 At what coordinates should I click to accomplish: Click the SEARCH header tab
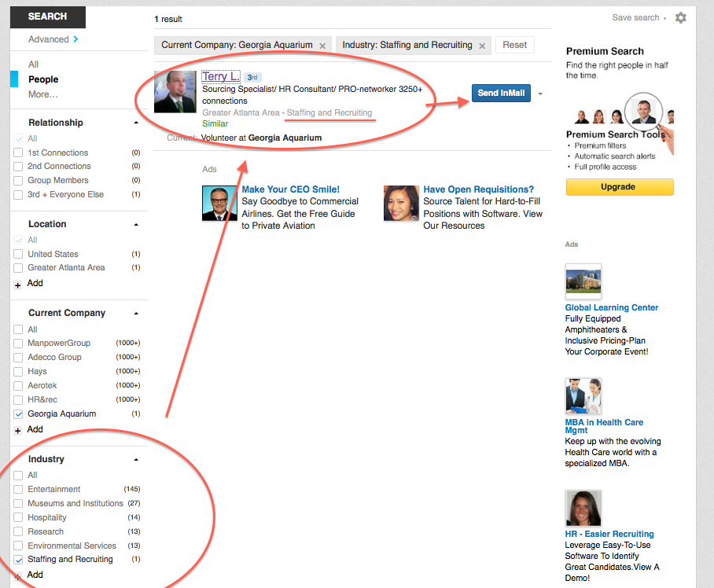point(48,17)
